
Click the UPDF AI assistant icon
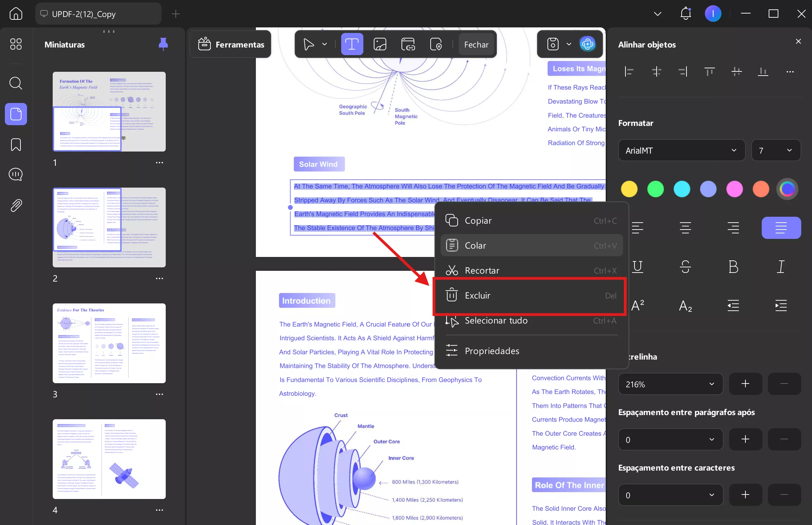587,44
